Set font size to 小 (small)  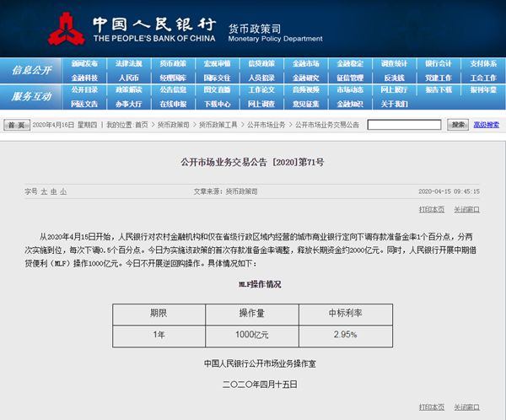(x=63, y=191)
